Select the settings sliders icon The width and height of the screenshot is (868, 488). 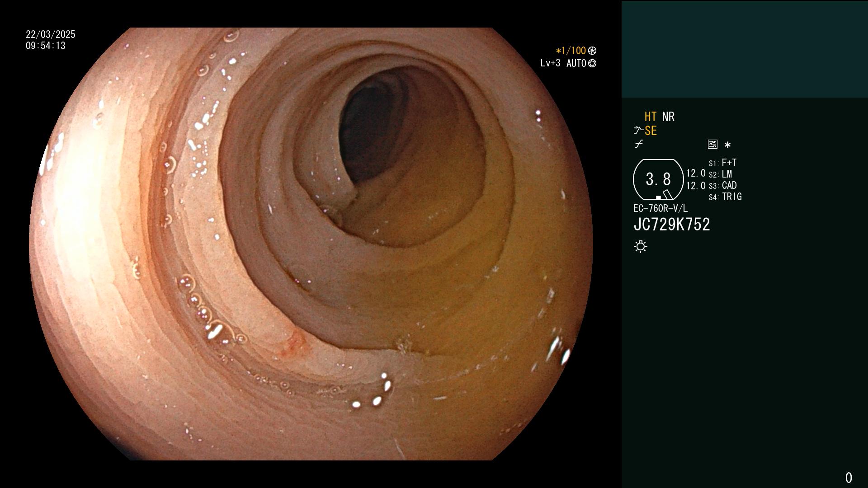(712, 144)
